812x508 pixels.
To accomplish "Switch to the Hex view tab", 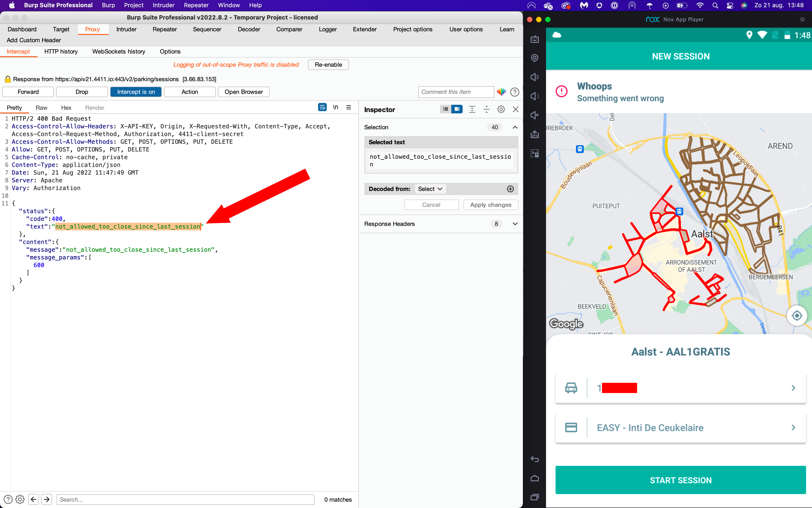I will pyautogui.click(x=66, y=107).
